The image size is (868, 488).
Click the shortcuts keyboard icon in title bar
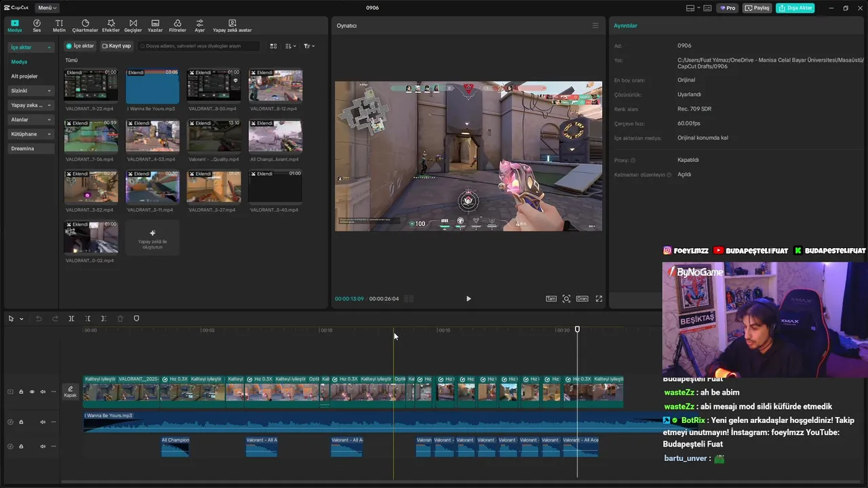(x=707, y=8)
